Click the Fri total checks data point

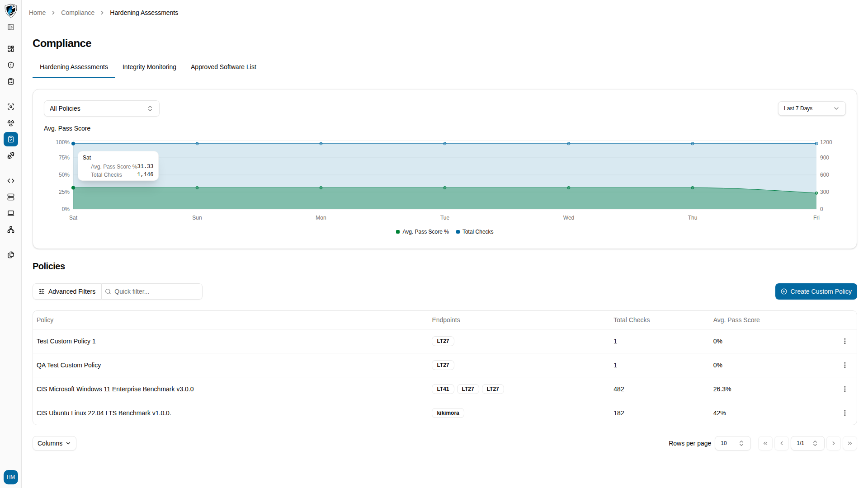coord(816,144)
